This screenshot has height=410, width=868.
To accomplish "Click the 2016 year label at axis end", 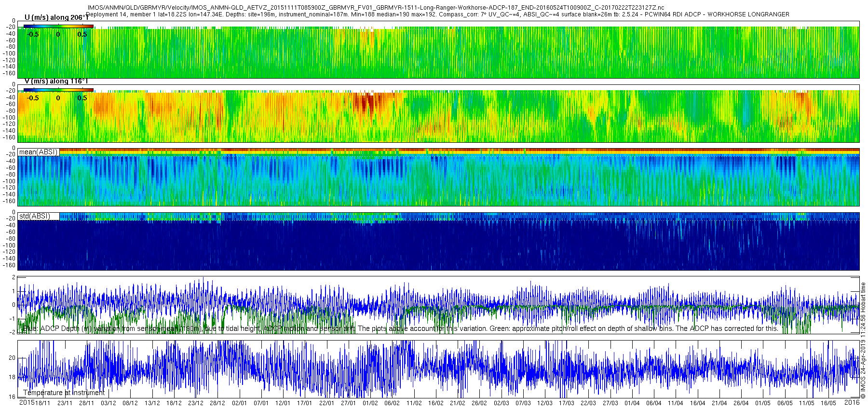I will click(852, 403).
